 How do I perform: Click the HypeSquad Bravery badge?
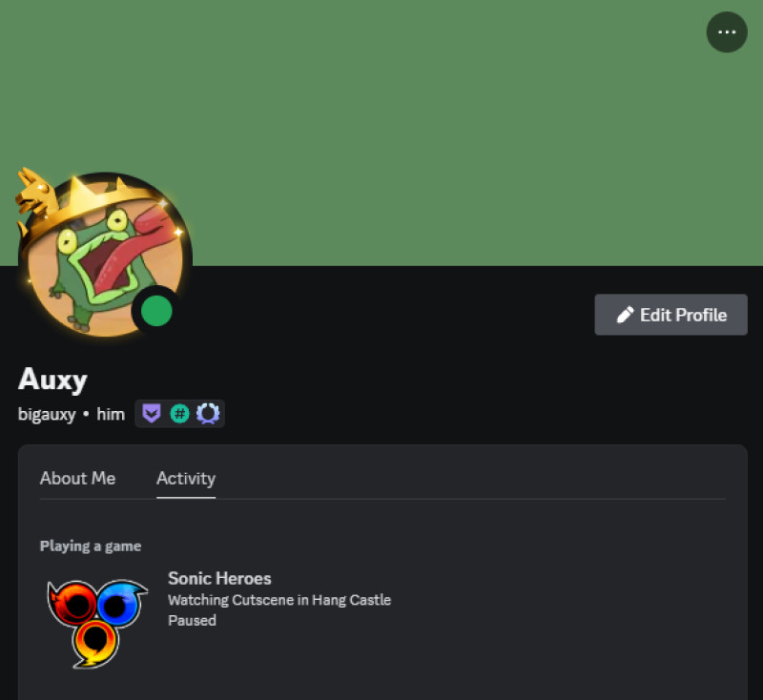pos(152,414)
